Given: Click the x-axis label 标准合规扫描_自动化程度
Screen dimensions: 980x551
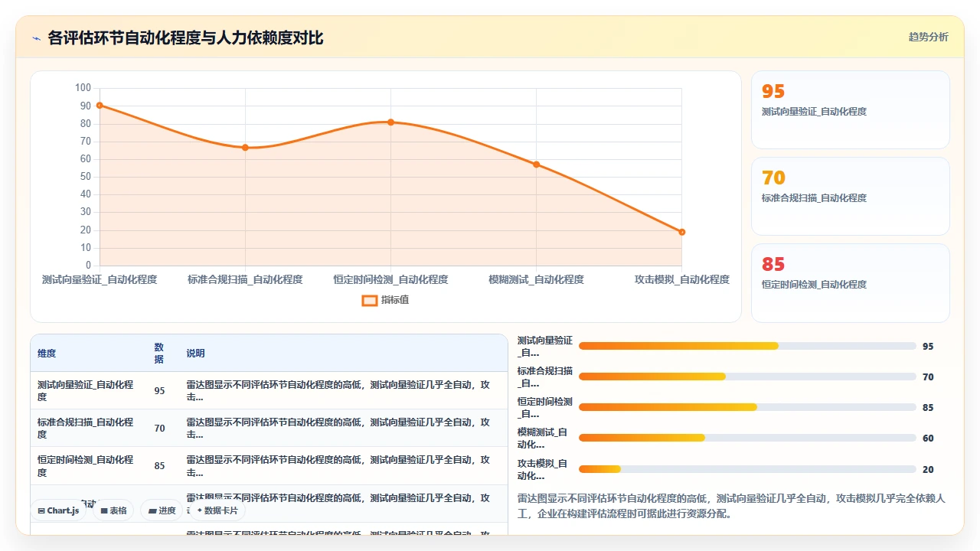Looking at the screenshot, I should point(245,279).
